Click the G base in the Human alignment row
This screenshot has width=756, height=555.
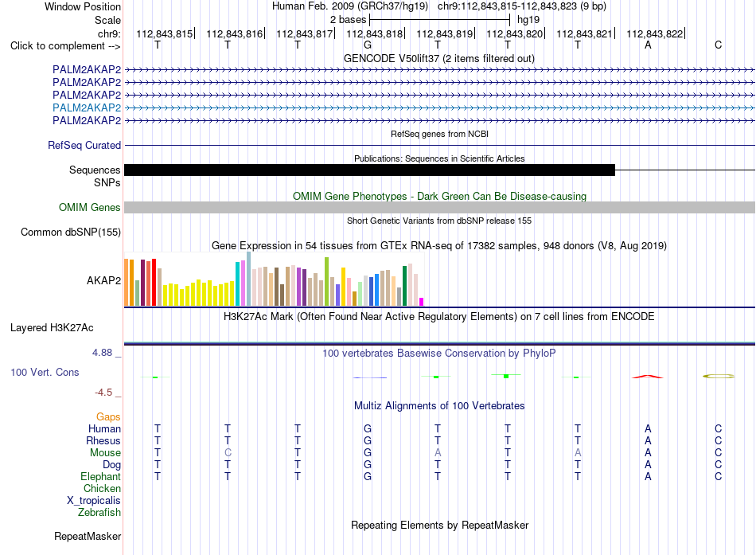[x=368, y=428]
